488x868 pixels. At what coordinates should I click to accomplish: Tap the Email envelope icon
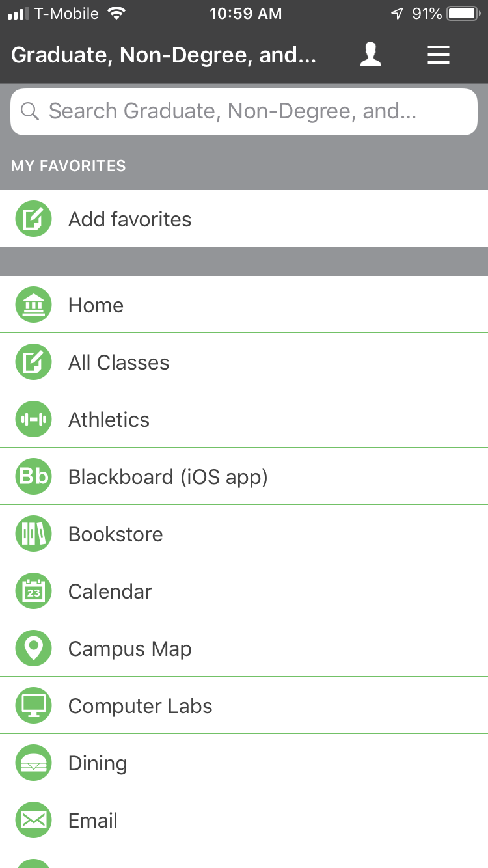[x=33, y=820]
